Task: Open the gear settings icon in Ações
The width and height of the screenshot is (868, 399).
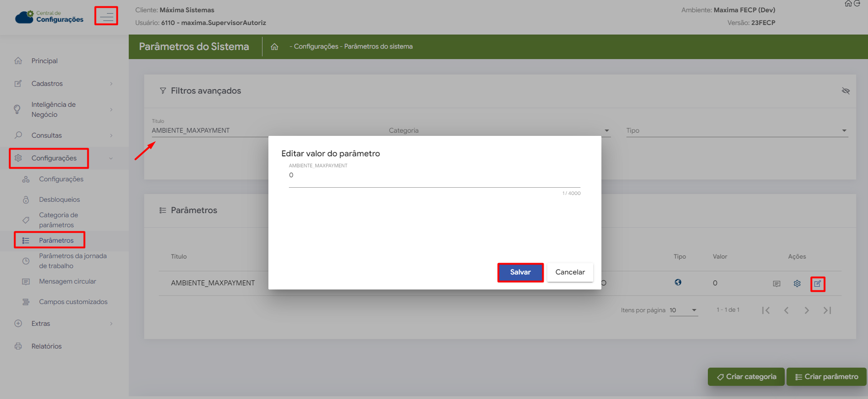Action: tap(797, 284)
